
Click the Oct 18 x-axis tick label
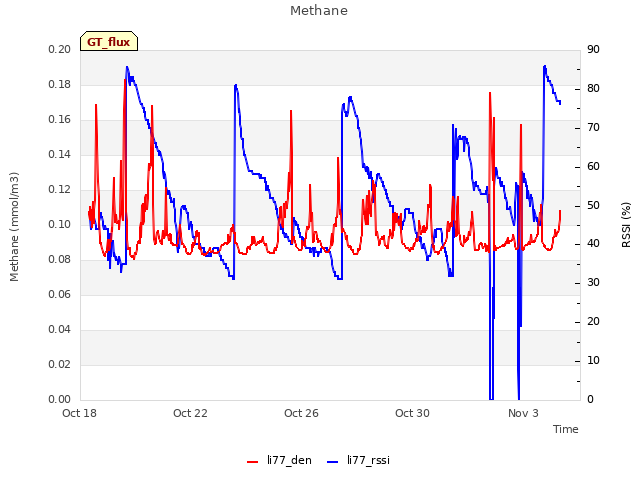coord(80,413)
